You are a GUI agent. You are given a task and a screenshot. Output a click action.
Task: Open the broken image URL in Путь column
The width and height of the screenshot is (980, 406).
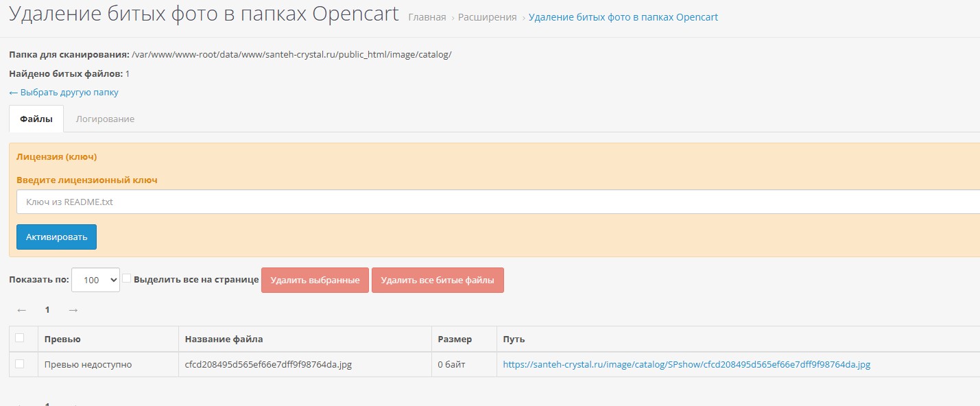[686, 365]
